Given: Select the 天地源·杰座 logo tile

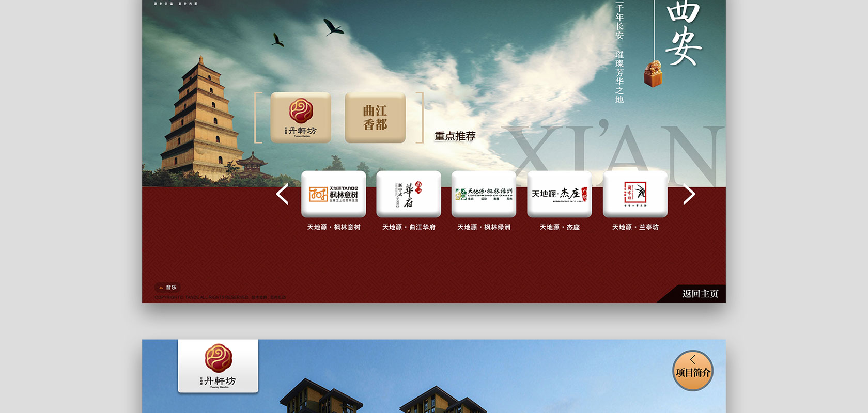Looking at the screenshot, I should click(559, 194).
